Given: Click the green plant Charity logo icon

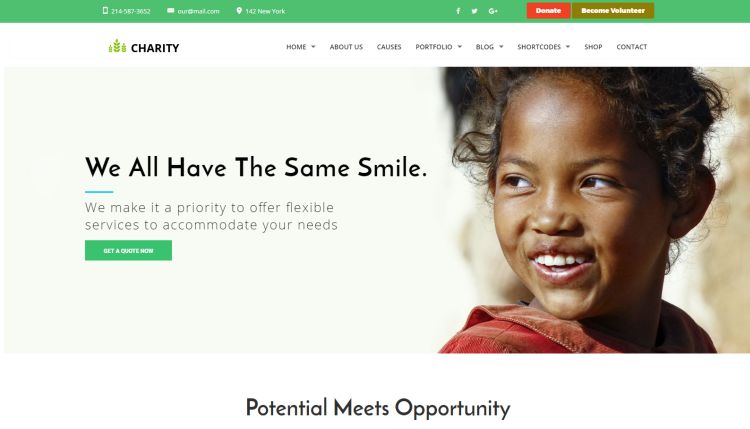Looking at the screenshot, I should pyautogui.click(x=117, y=46).
